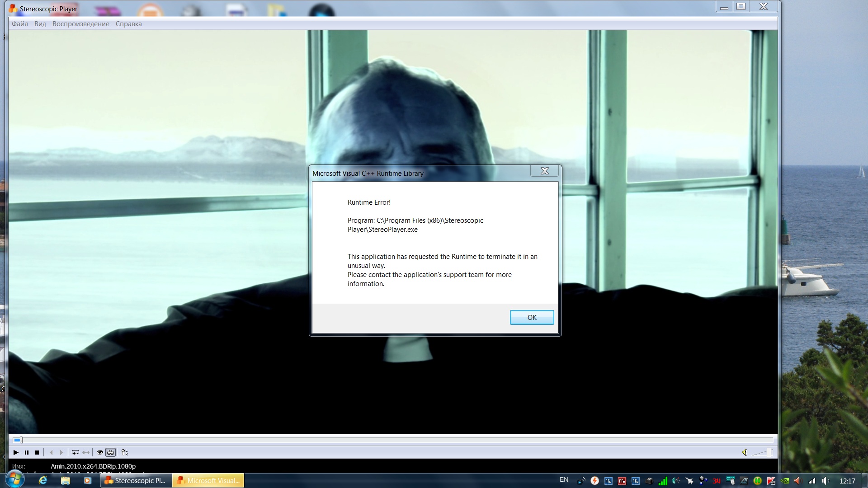This screenshot has height=488, width=868.
Task: Toggle the loop playback icon
Action: (75, 452)
